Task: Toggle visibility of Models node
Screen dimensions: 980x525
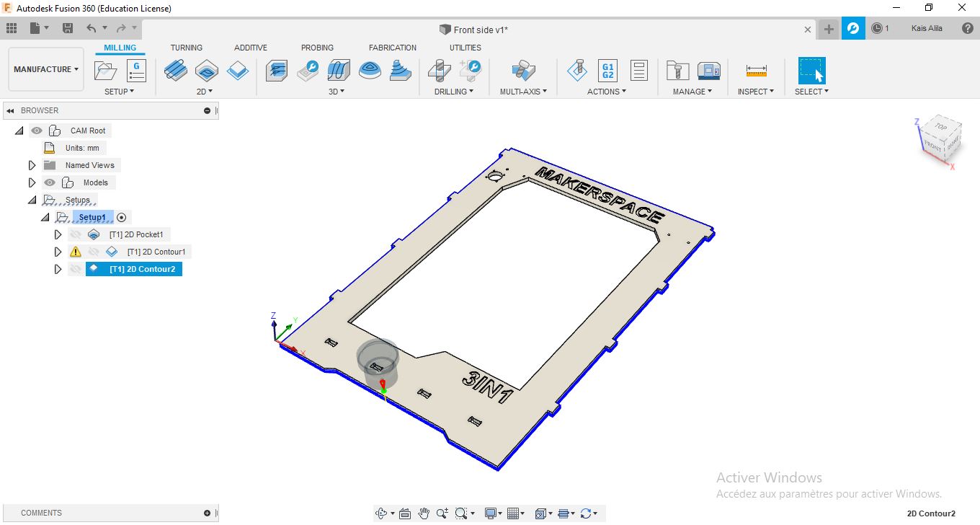Action: point(50,182)
